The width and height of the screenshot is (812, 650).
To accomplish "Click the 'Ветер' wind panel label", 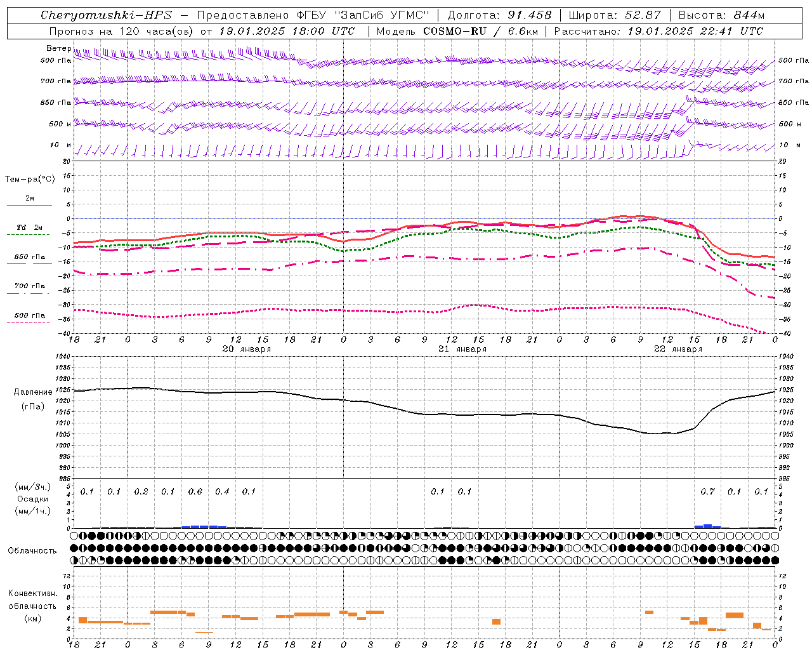I will point(58,48).
